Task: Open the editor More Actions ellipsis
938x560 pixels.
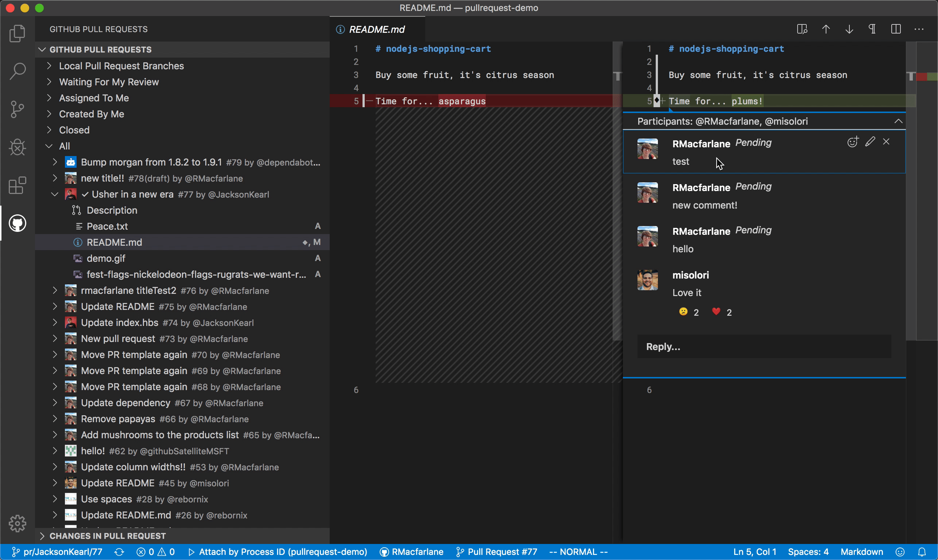Action: [x=919, y=29]
